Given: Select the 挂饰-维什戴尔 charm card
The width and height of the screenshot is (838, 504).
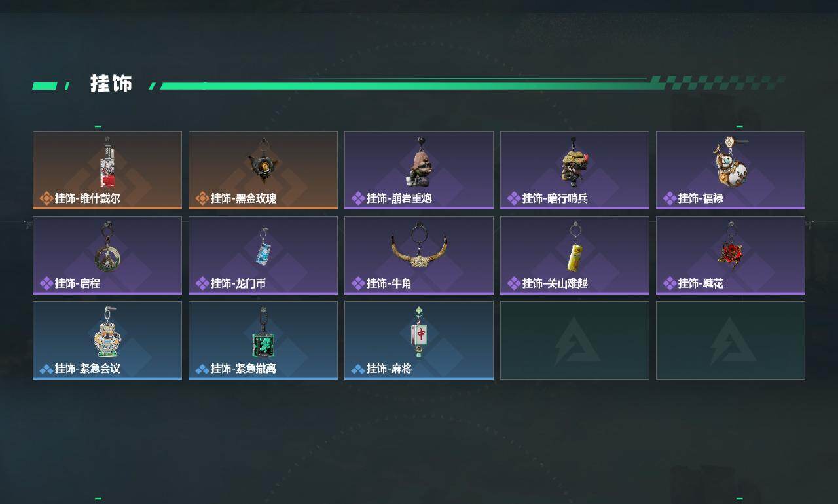Looking at the screenshot, I should coord(107,170).
